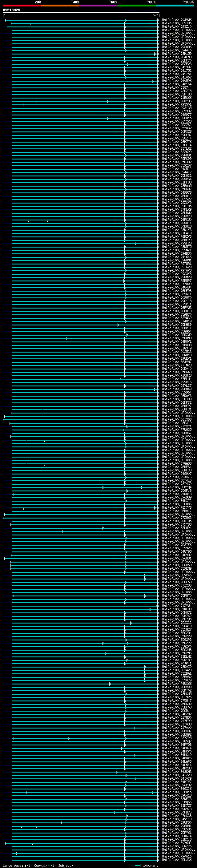
Task: Select label UniRef100_A9SF28
Action: (x=176, y=243)
